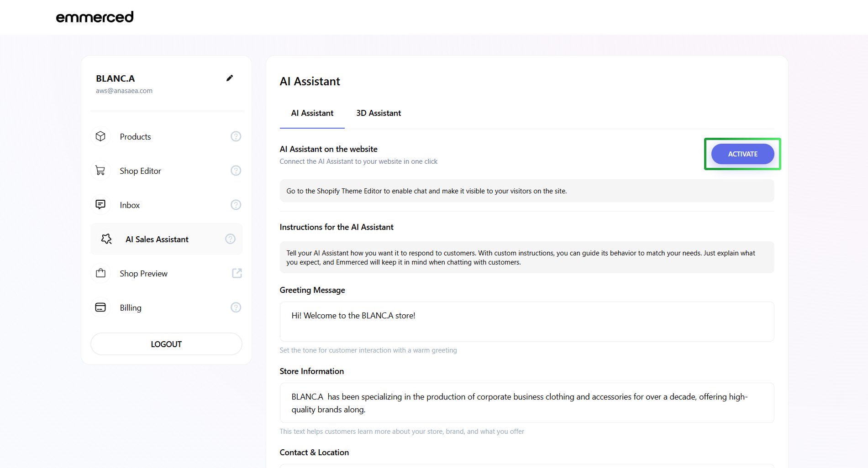The width and height of the screenshot is (868, 468).
Task: Click into the Greeting Message text field
Action: (x=526, y=322)
